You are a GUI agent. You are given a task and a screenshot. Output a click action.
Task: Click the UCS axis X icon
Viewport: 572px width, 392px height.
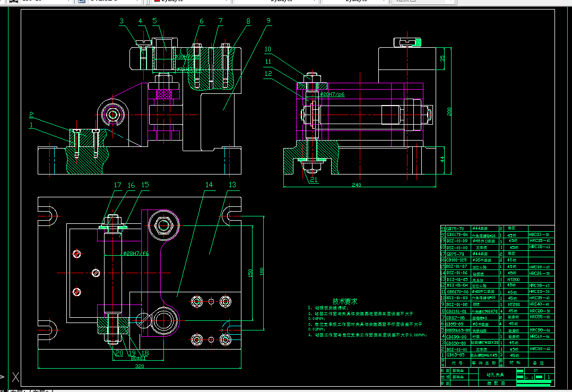pos(15,377)
